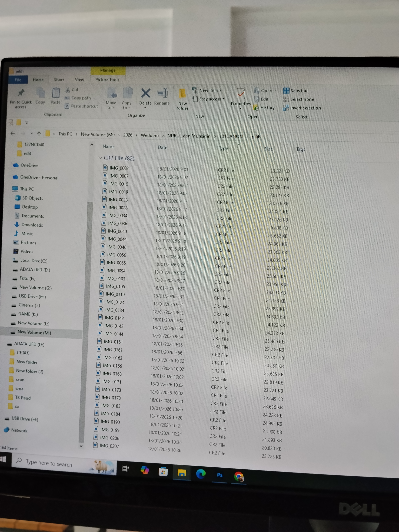Click the Select all icon
The image size is (399, 532).
point(286,91)
